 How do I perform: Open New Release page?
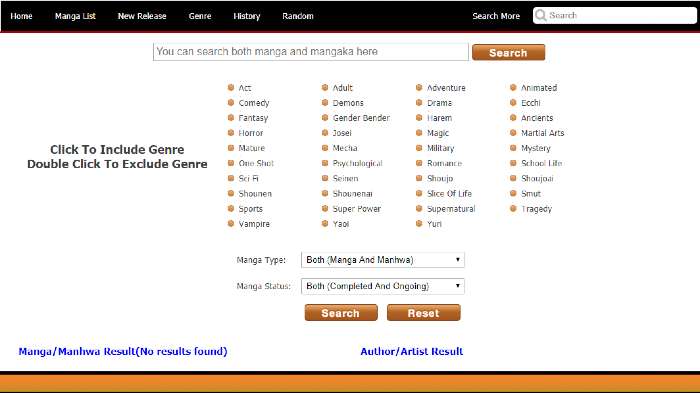pyautogui.click(x=142, y=16)
